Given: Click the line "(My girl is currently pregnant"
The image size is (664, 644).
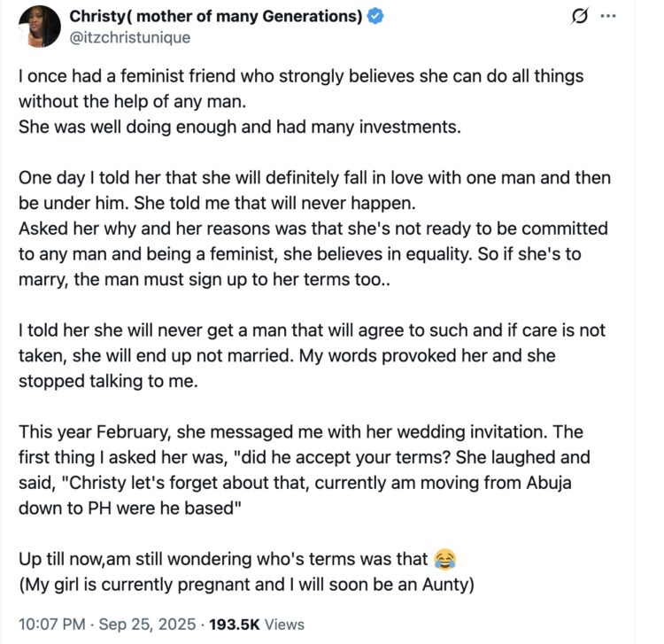Looking at the screenshot, I should [251, 584].
